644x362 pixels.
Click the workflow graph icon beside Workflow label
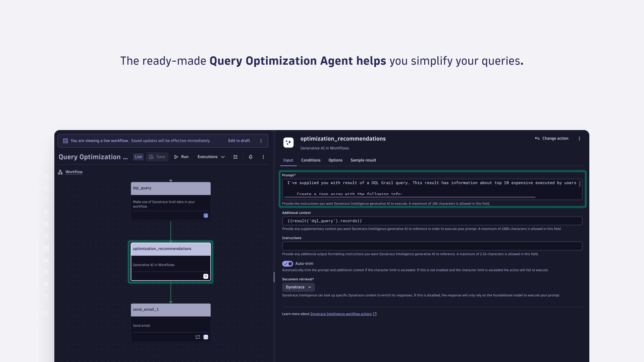point(60,172)
